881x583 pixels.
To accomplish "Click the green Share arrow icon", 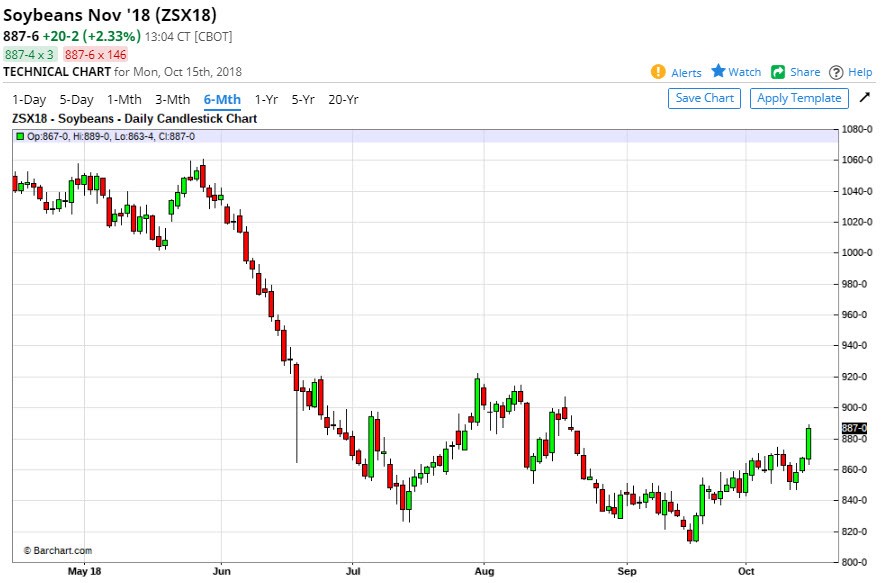I will point(778,72).
